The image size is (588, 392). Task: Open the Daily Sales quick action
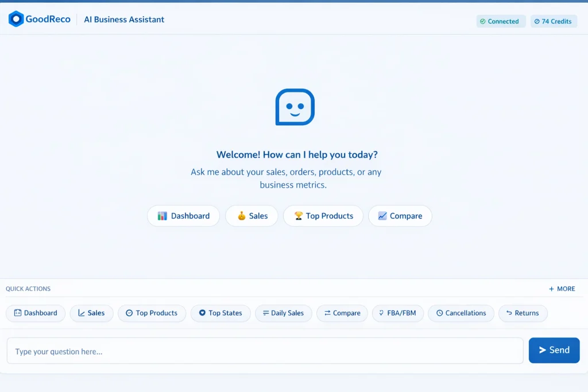tap(283, 313)
